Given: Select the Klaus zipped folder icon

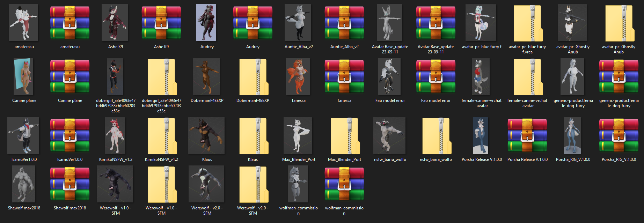Looking at the screenshot, I should [254, 136].
